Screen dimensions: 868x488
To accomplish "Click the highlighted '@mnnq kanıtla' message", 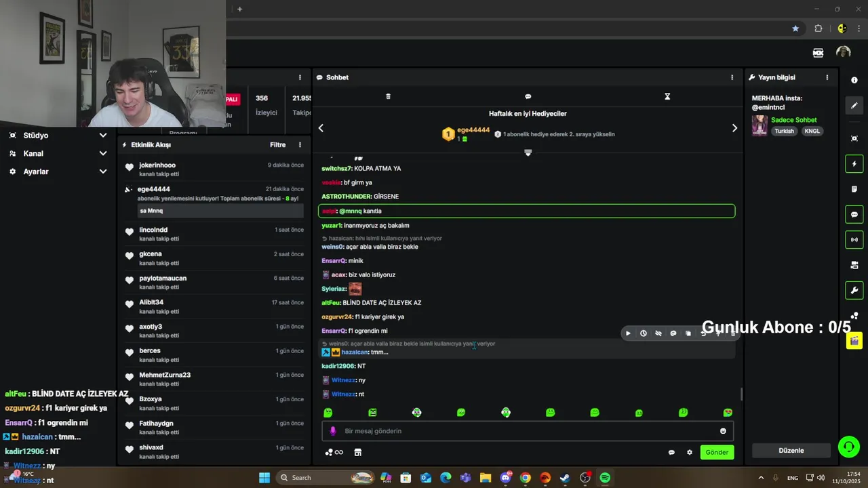I will tap(526, 211).
